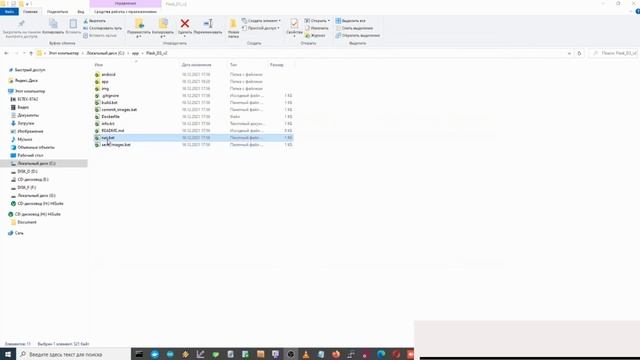Click the Вставить (Paste) ribbon icon
The image size is (640, 360).
[x=73, y=27]
